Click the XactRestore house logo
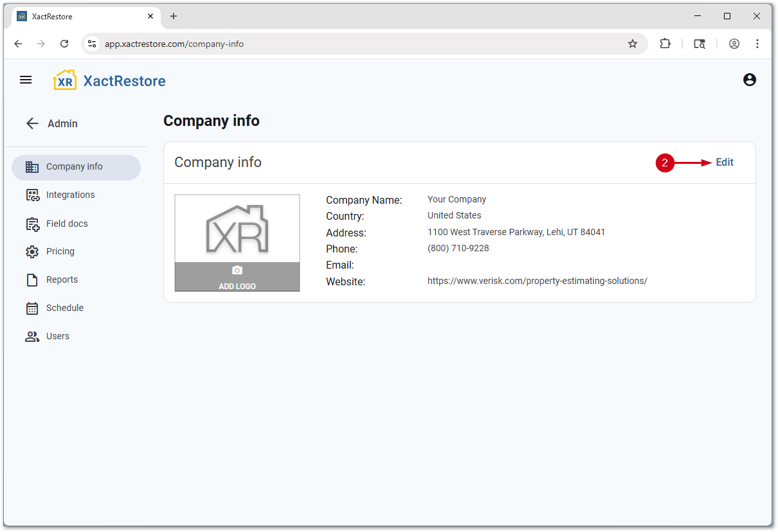Screen dimensions: 778x532 coord(65,80)
